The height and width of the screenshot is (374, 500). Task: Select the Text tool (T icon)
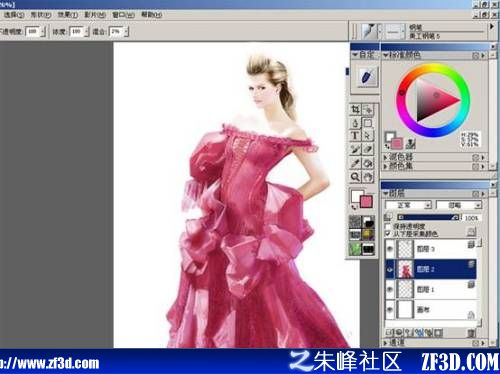(x=355, y=136)
